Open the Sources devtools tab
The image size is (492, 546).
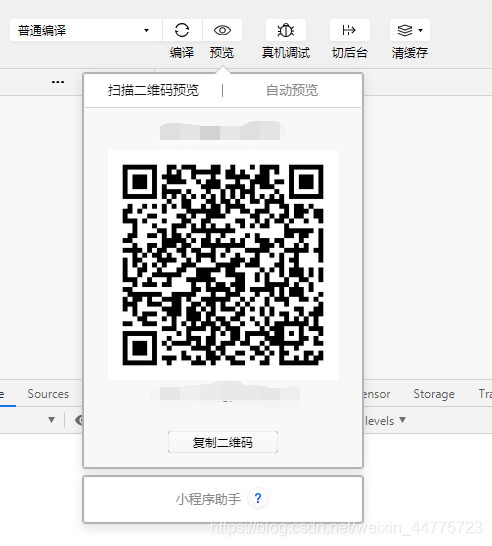point(48,394)
